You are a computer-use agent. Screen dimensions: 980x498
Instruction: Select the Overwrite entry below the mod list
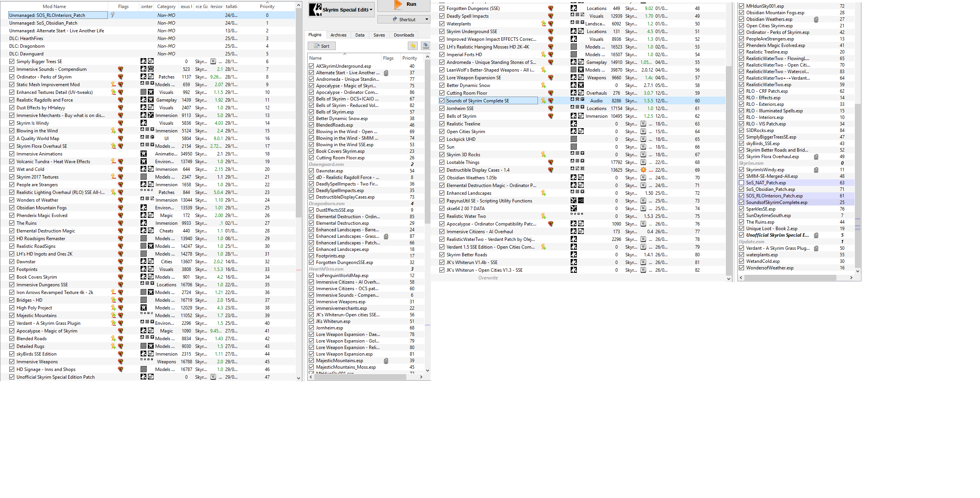[488, 278]
